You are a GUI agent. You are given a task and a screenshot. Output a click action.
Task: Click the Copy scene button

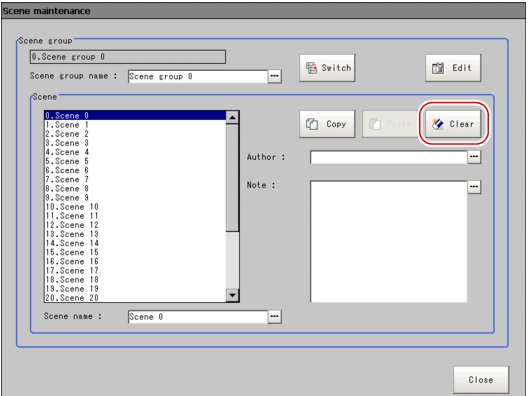[327, 124]
